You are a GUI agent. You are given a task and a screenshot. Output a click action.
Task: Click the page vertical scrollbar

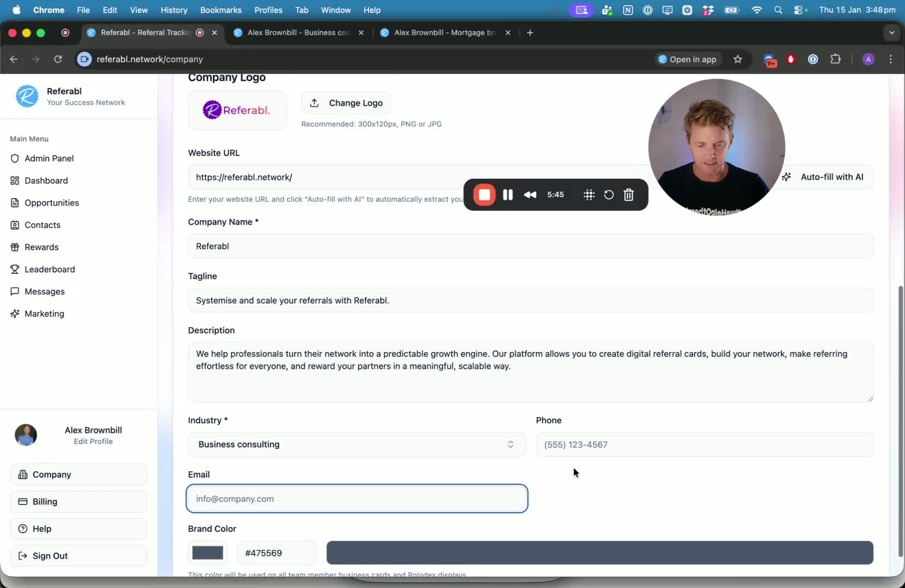pos(901,421)
